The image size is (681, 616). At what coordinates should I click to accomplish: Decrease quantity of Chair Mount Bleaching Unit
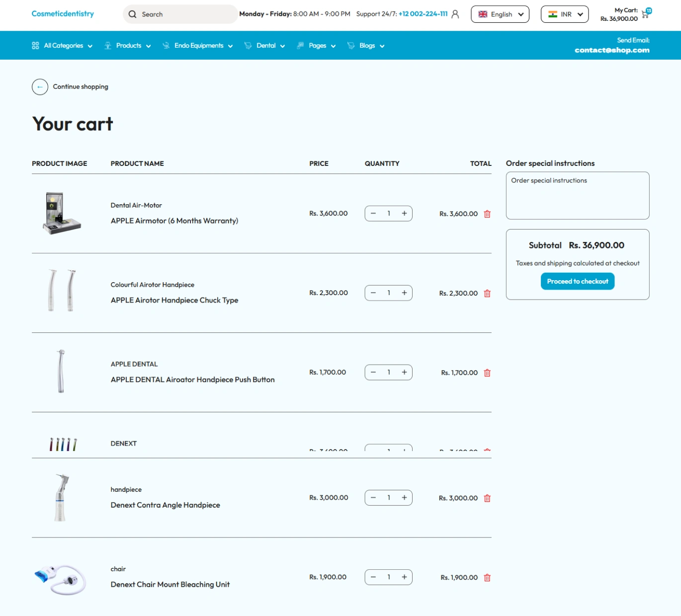pyautogui.click(x=373, y=577)
